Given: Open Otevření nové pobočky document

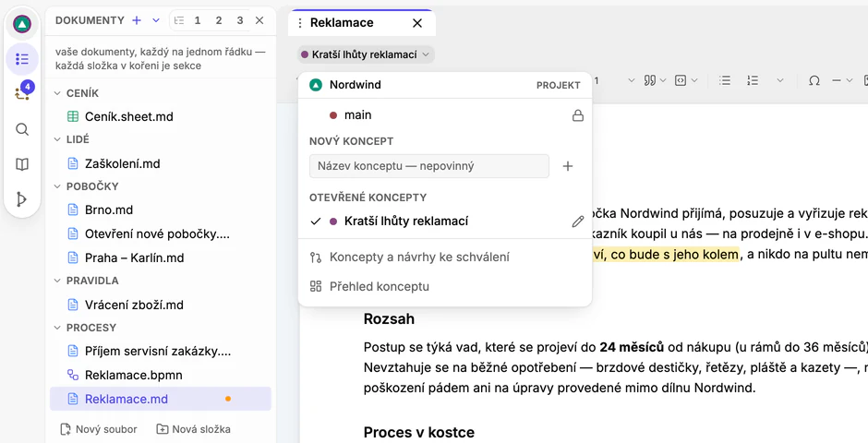Looking at the screenshot, I should (x=161, y=233).
